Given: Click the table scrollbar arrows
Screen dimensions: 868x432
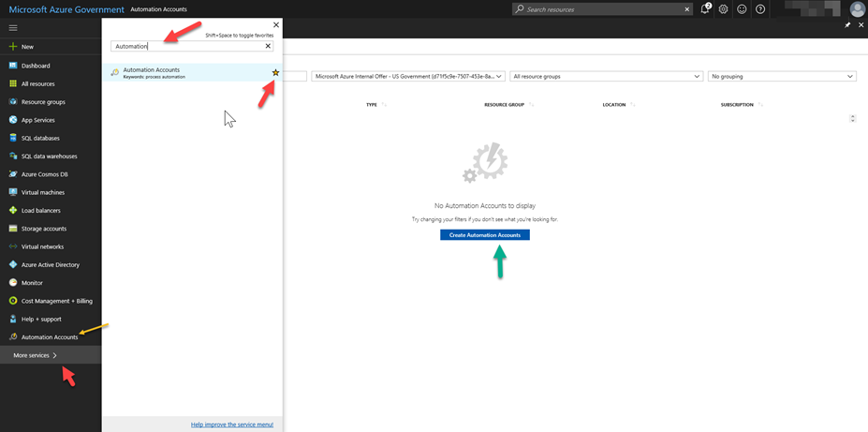Looking at the screenshot, I should [852, 118].
